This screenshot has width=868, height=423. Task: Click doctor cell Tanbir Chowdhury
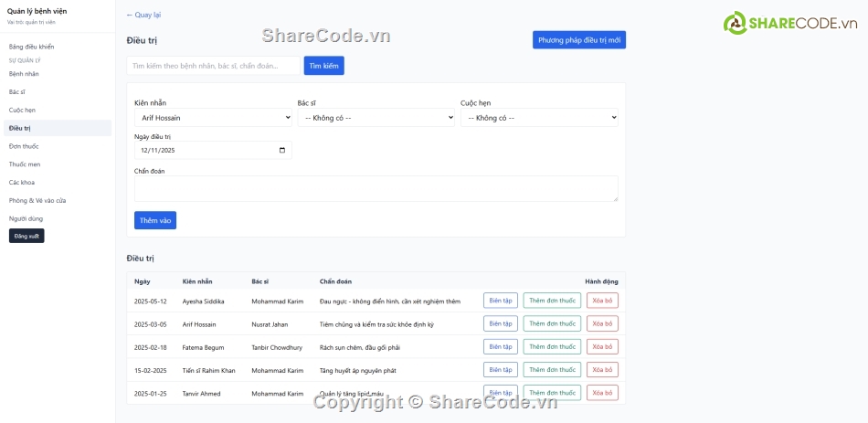[x=277, y=348]
